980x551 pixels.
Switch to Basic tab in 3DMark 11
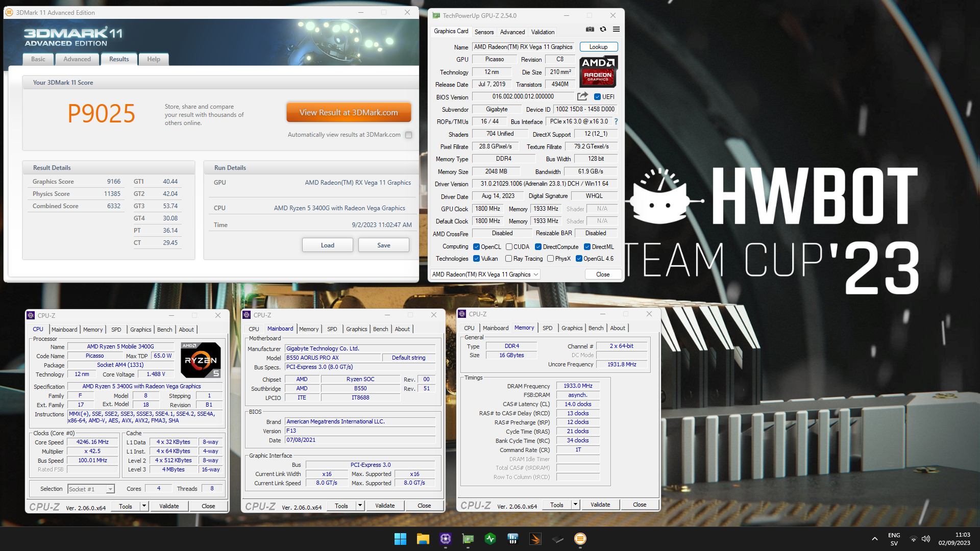pos(38,59)
